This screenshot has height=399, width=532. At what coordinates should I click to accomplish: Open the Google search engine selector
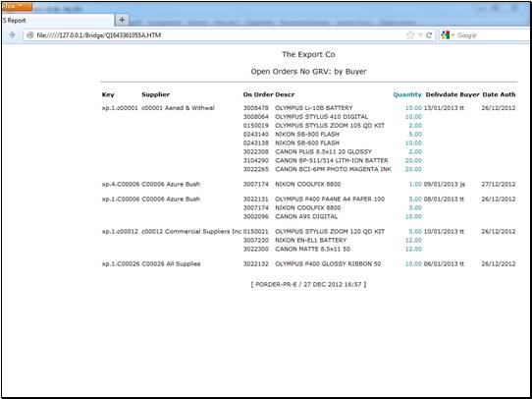coord(448,35)
